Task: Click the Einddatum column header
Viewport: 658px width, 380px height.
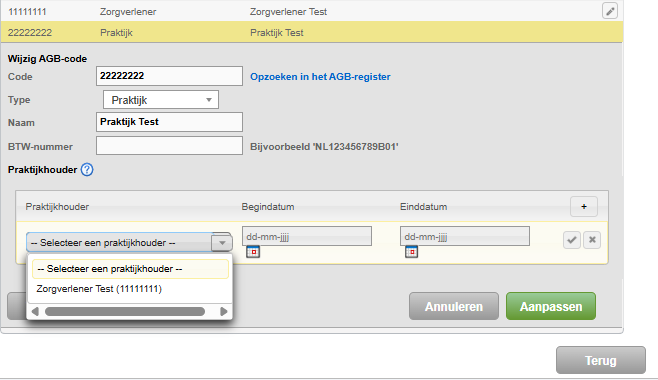Action: pos(423,207)
